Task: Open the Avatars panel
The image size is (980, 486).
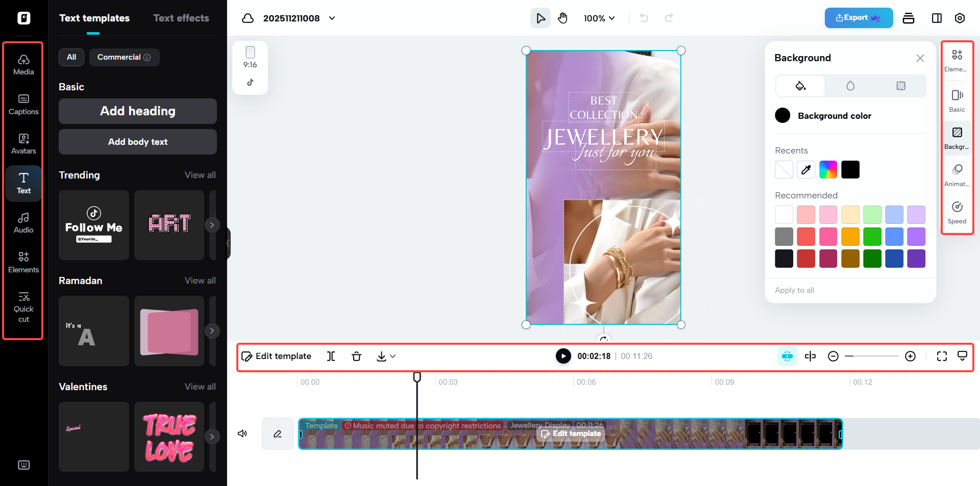Action: [23, 143]
